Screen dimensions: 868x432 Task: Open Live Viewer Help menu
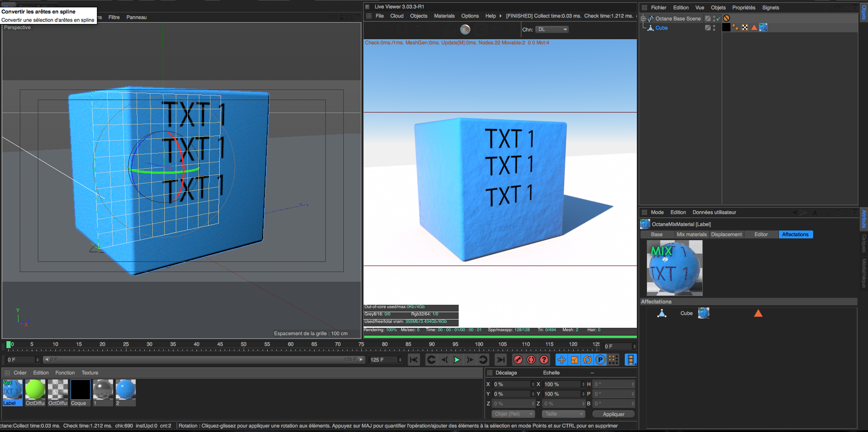[491, 16]
